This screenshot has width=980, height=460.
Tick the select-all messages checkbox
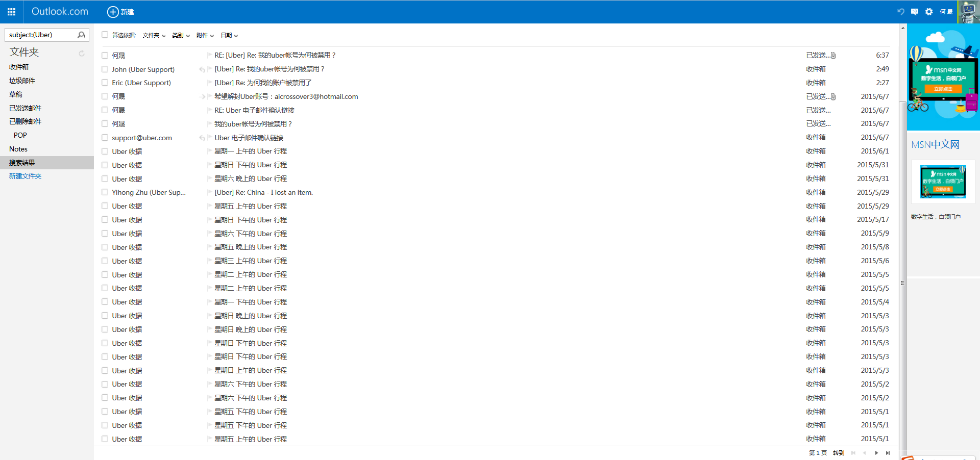coord(105,35)
